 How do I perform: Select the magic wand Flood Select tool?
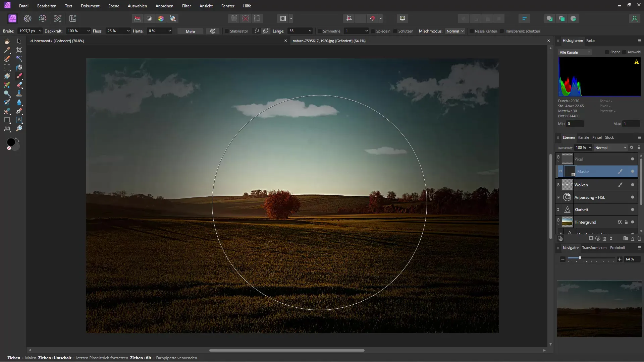coord(19,59)
